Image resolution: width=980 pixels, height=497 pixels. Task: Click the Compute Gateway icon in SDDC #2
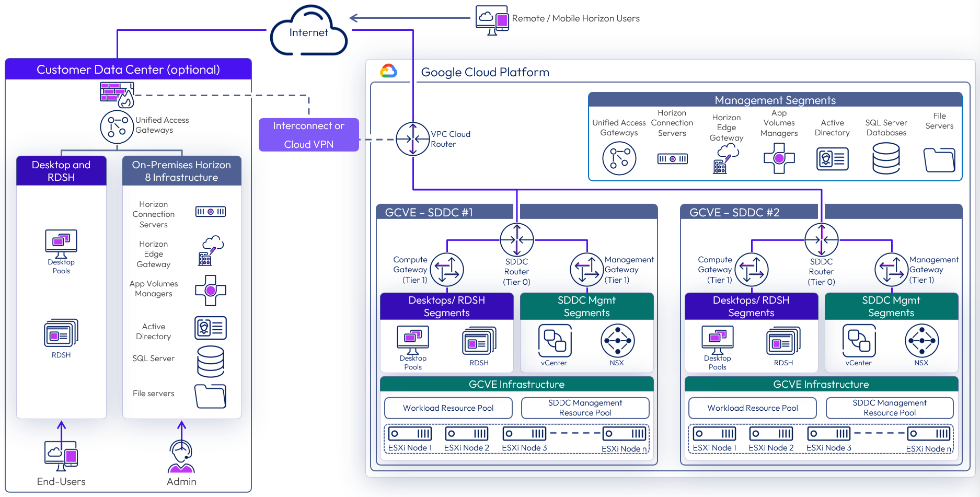pyautogui.click(x=751, y=270)
